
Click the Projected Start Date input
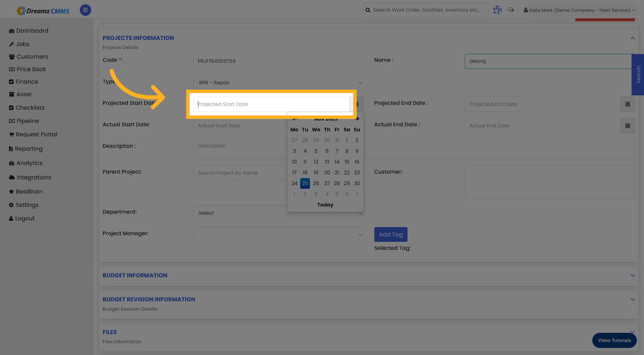click(271, 104)
